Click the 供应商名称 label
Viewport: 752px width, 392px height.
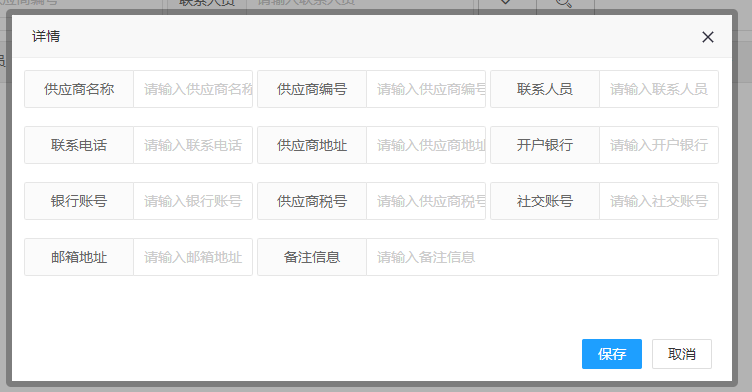coord(79,89)
